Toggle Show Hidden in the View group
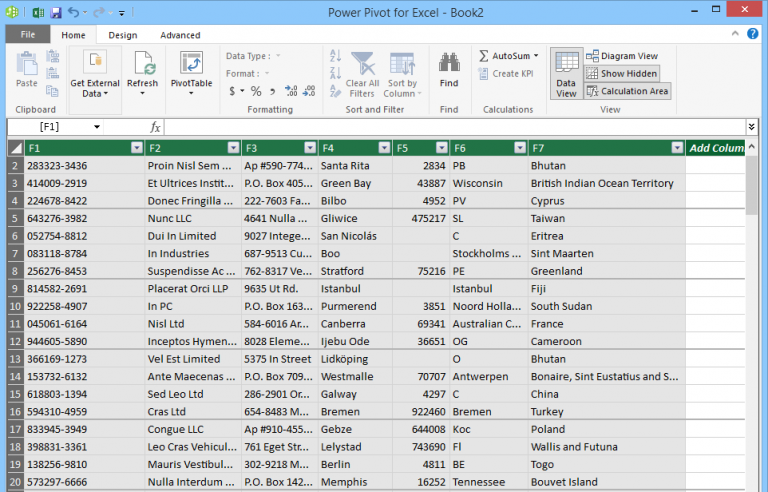The height and width of the screenshot is (492, 768). (622, 74)
